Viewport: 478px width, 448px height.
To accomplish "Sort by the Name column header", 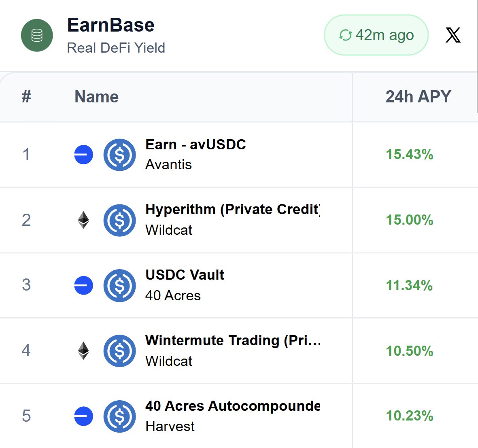I will coord(97,97).
